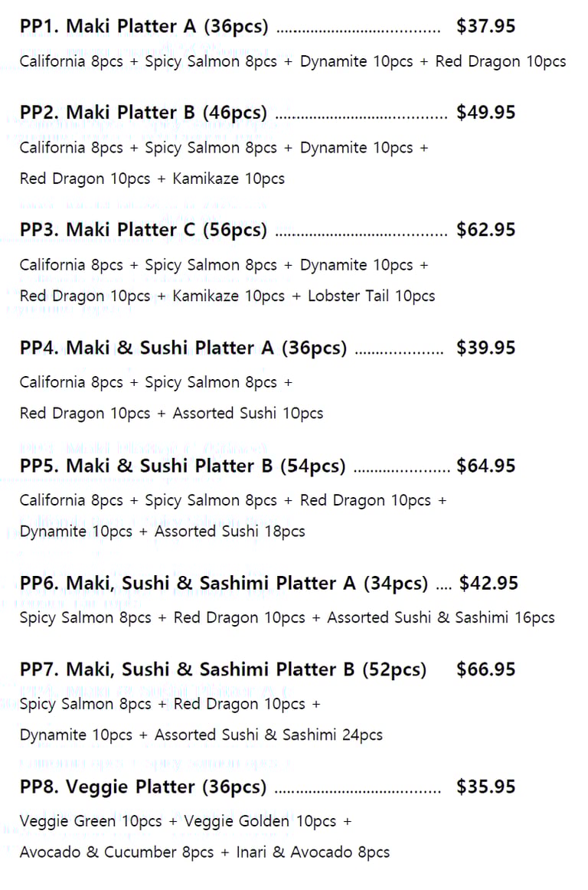Click the PP2 Maki Platter B heading
Image resolution: width=588 pixels, height=890 pixels.
143,113
